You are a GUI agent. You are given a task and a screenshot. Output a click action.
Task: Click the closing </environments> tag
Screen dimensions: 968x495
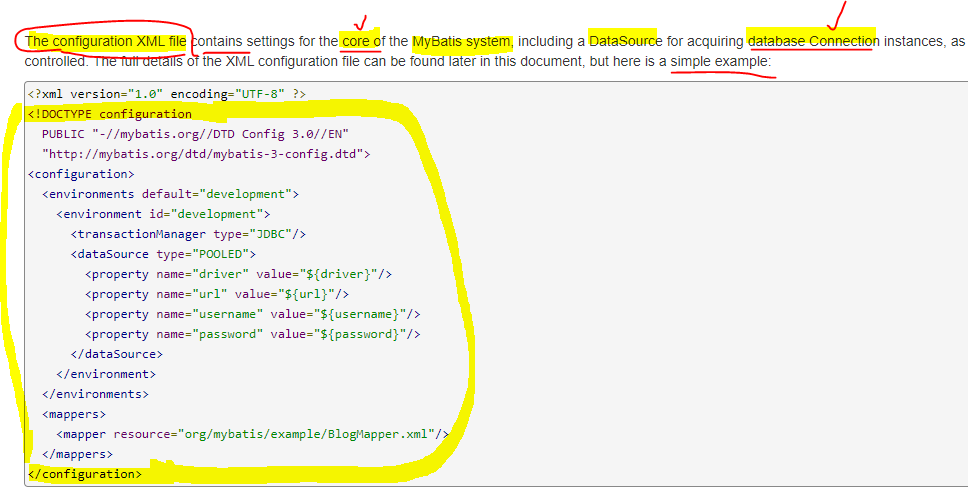click(x=95, y=394)
